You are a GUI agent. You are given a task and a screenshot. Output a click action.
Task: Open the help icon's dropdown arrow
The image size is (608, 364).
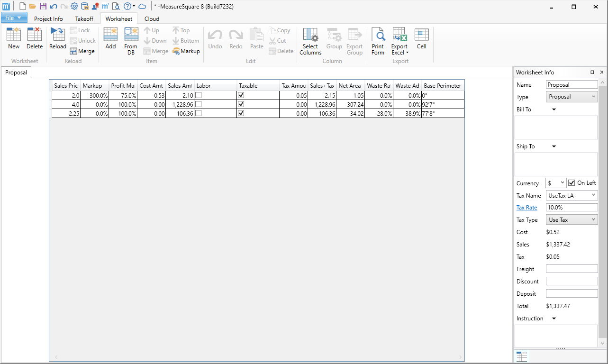click(134, 7)
